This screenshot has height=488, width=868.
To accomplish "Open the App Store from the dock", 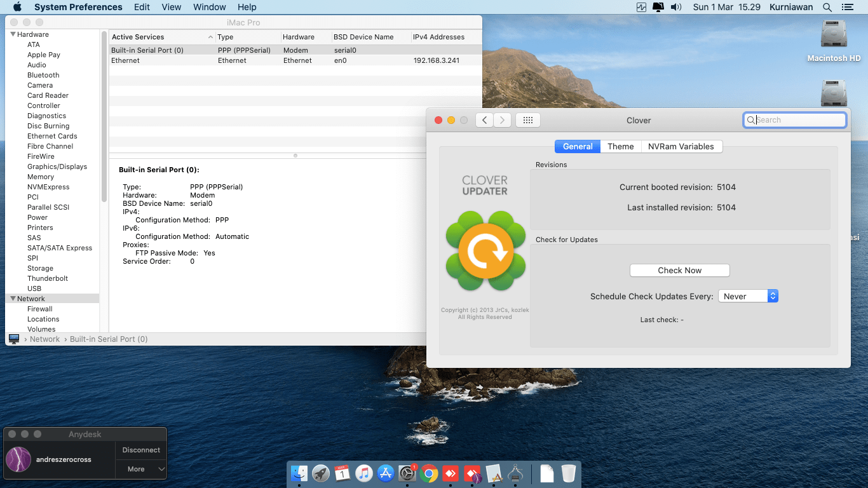I will (x=386, y=473).
